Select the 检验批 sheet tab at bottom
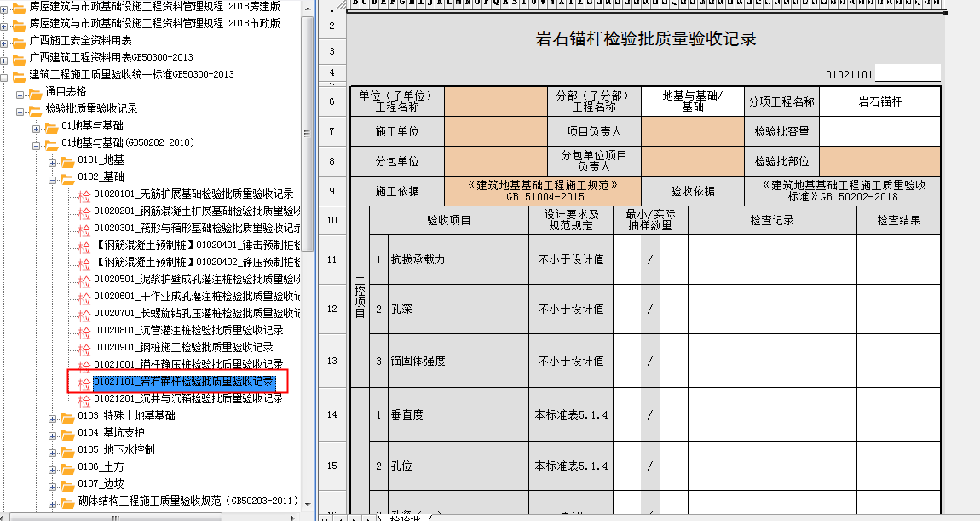Viewport: 980px width, 521px height. (404, 517)
